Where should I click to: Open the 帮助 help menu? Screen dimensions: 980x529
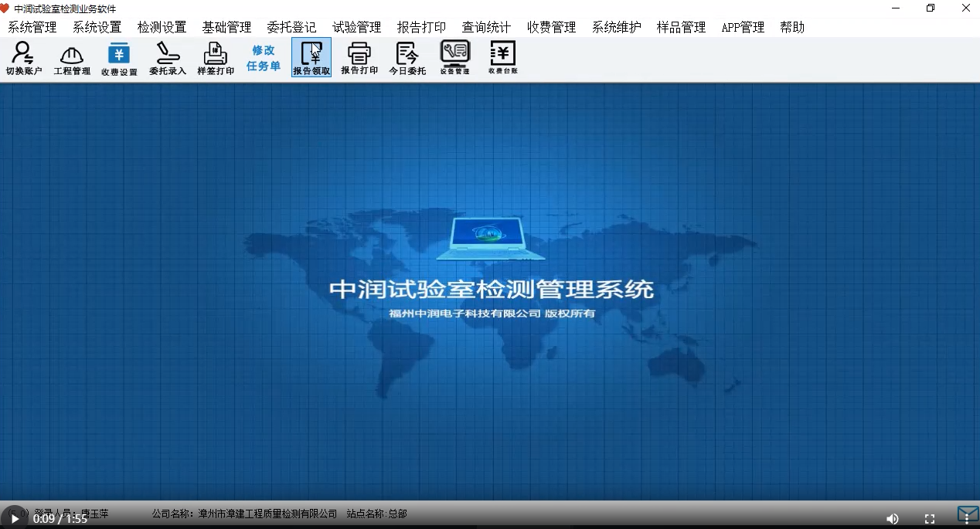(x=792, y=27)
